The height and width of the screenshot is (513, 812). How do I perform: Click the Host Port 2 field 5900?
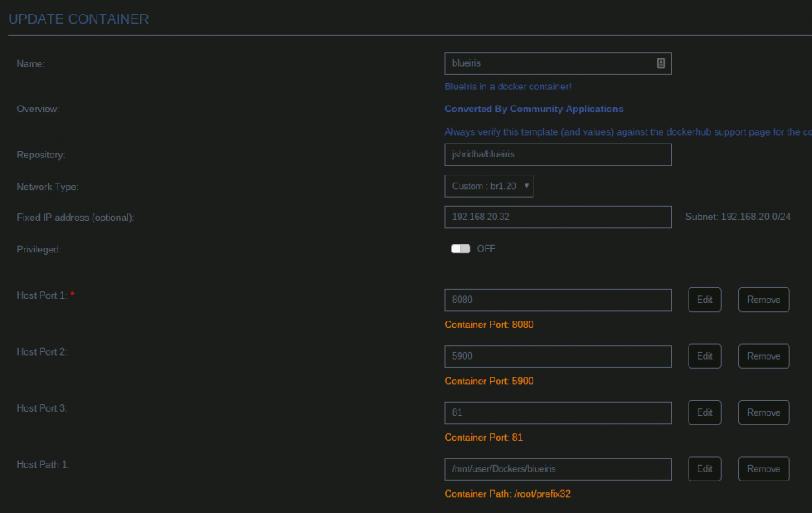point(557,356)
